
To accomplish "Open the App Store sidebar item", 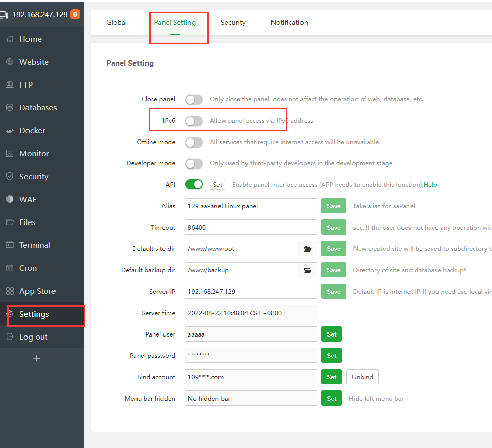I will (x=37, y=291).
